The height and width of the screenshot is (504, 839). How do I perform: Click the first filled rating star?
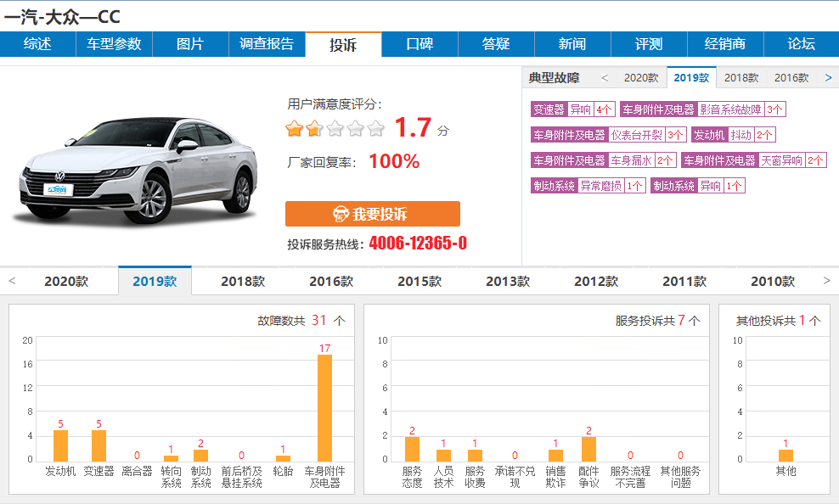coord(295,128)
